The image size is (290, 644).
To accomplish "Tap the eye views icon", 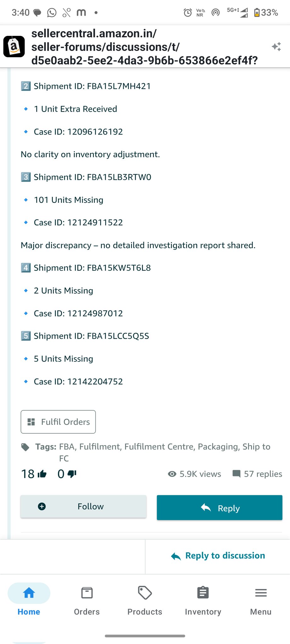I will click(172, 474).
